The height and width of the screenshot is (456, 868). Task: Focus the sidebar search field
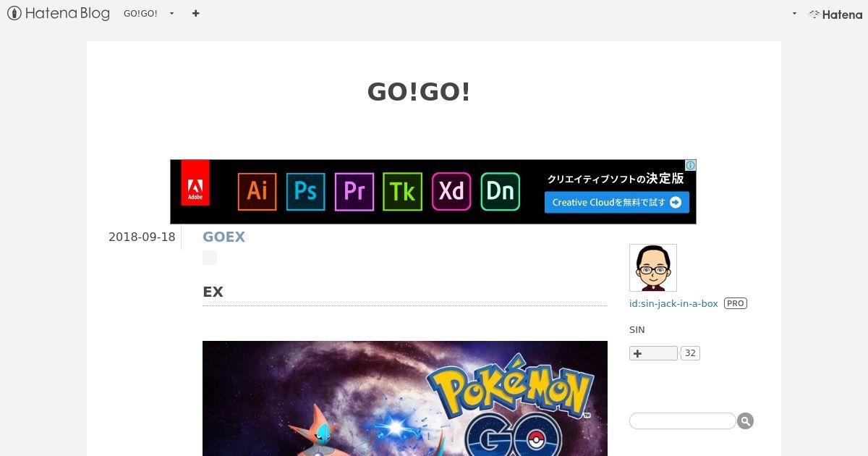click(683, 421)
